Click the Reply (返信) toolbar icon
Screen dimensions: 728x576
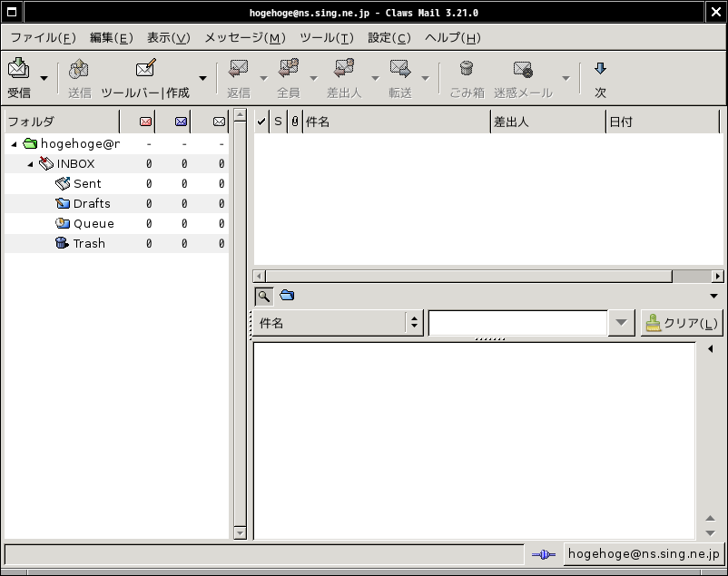click(239, 69)
